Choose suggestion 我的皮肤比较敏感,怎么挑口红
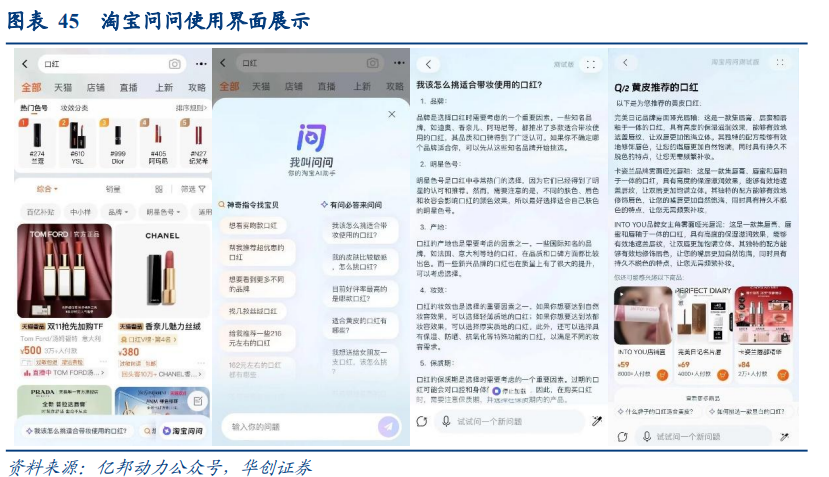Screen dimensions: 829x477 tap(360, 262)
